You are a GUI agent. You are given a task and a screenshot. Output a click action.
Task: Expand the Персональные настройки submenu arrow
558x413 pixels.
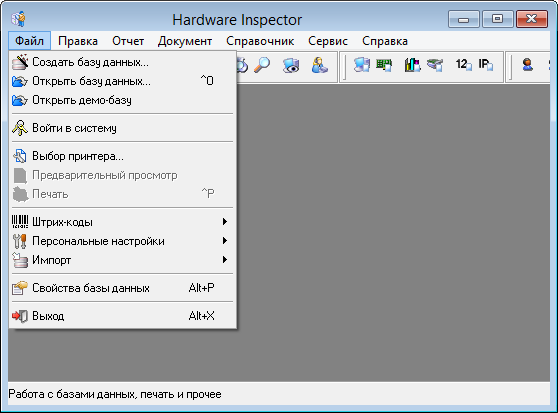click(225, 241)
